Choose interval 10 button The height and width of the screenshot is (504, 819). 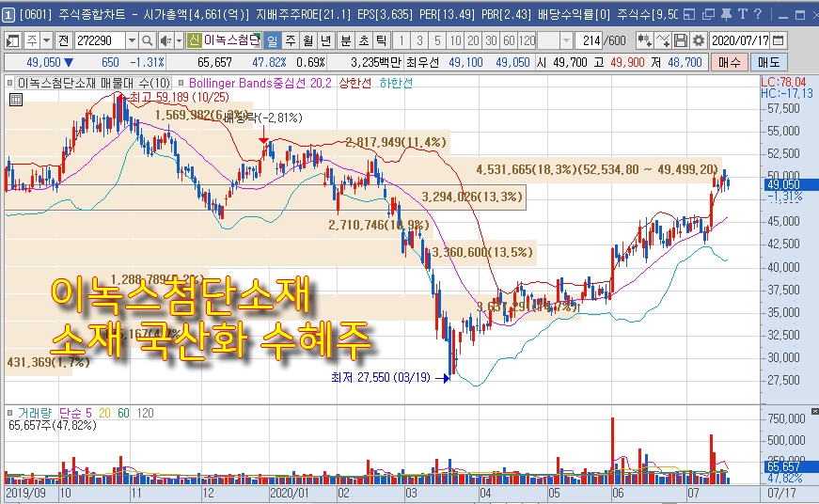pos(455,40)
